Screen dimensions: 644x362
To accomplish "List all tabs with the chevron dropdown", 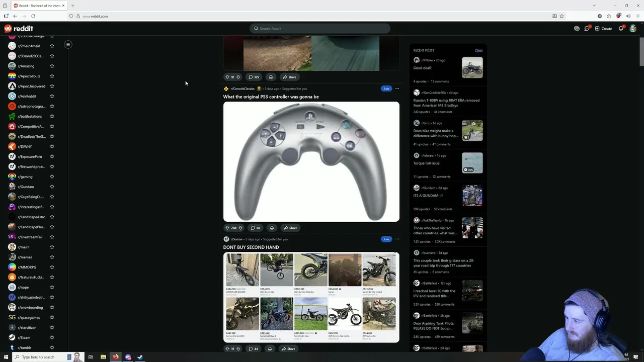I will pyautogui.click(x=594, y=6).
